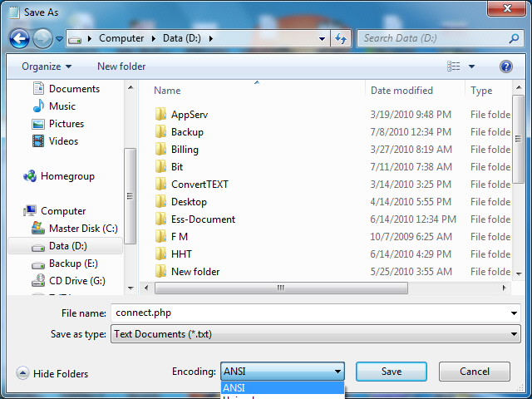Click the horizontal scrollbar thumb
The image size is (532, 399).
point(281,288)
